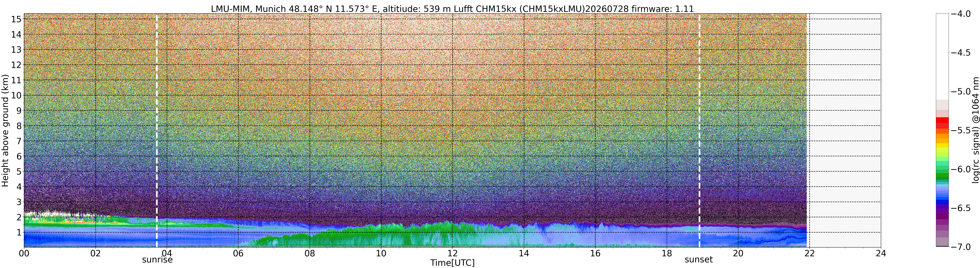Click the colorbar tick label "−5.5"

click(x=961, y=130)
